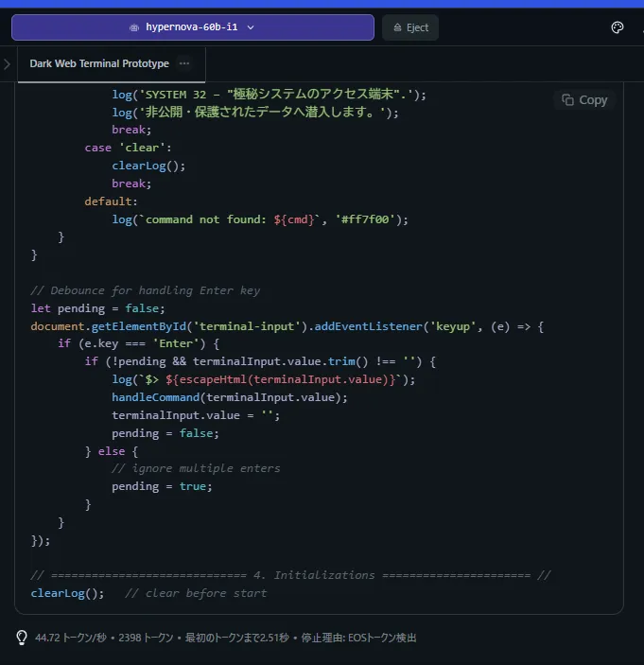Viewport: 644px width, 665px height.
Task: Select the Dark Web Terminal Prototype tab
Action: 99,63
